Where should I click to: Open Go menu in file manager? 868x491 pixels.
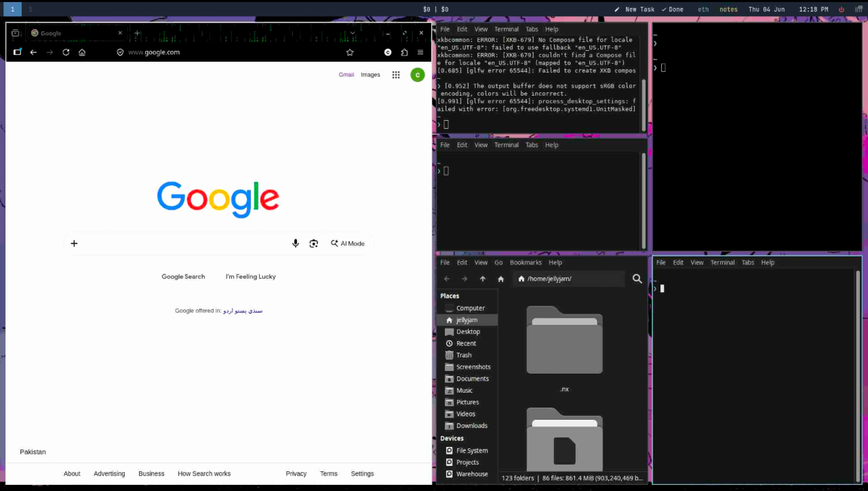coord(498,262)
